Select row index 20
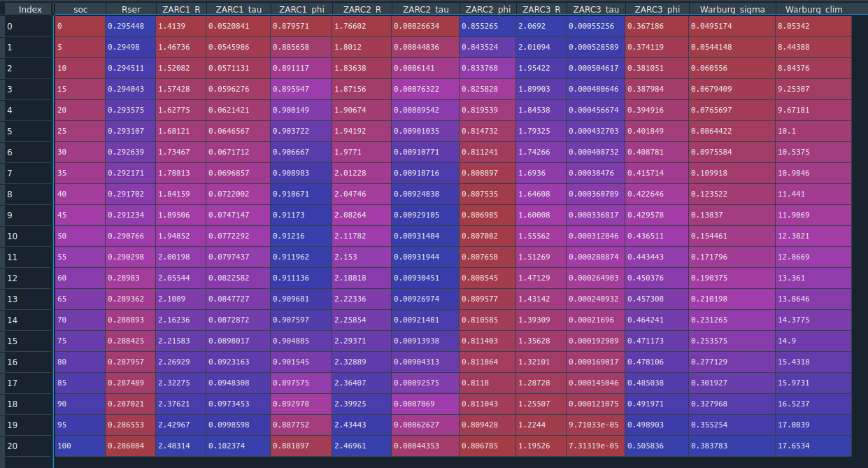This screenshot has width=868, height=468. pos(27,446)
